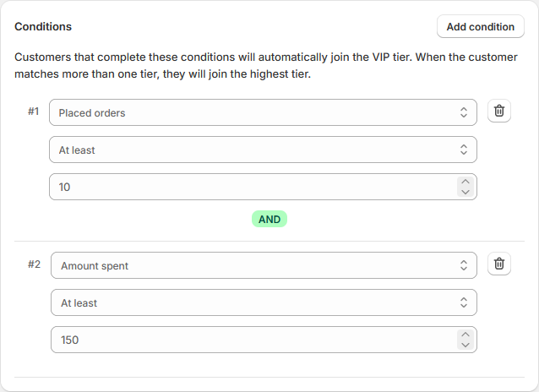The width and height of the screenshot is (539, 392).
Task: Expand At least selector under Amount spent
Action: (263, 302)
